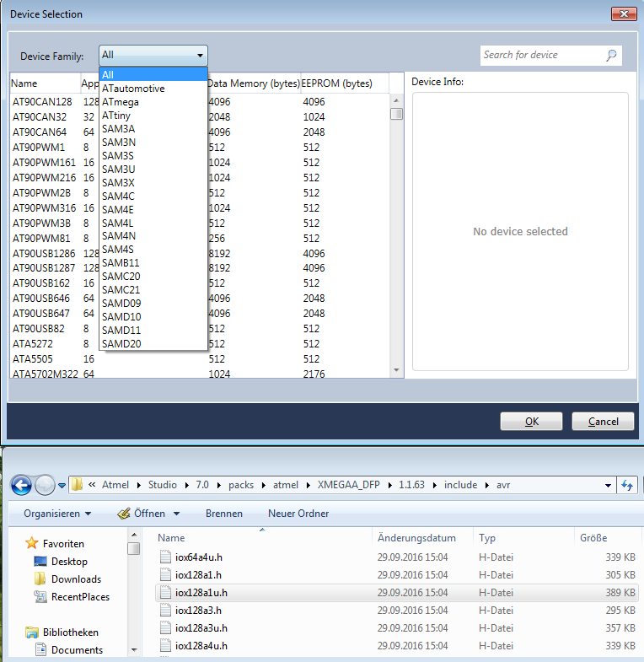Screen dimensions: 644x662
Task: Sort by Data Memory (bytes) column header
Action: [254, 83]
